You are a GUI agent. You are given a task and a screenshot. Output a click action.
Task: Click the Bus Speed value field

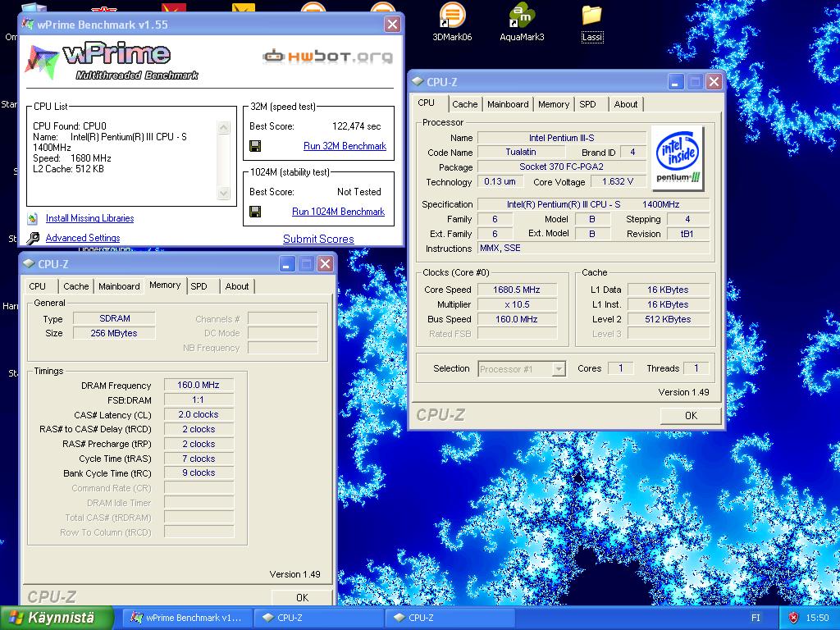[517, 319]
